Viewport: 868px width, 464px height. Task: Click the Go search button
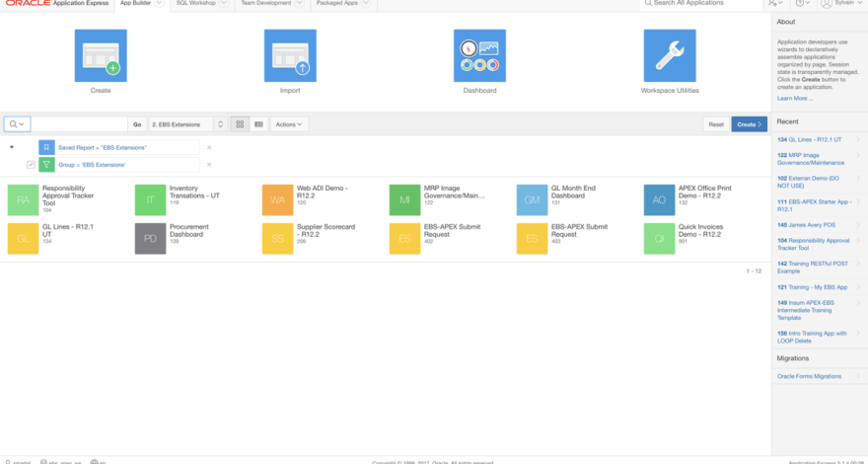point(137,124)
